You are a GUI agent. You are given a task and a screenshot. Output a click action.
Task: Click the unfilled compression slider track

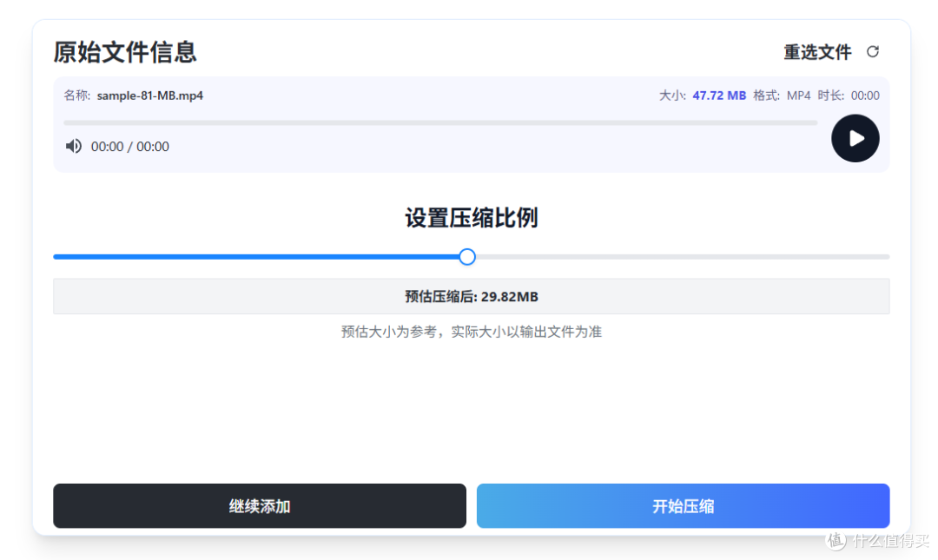pos(683,257)
